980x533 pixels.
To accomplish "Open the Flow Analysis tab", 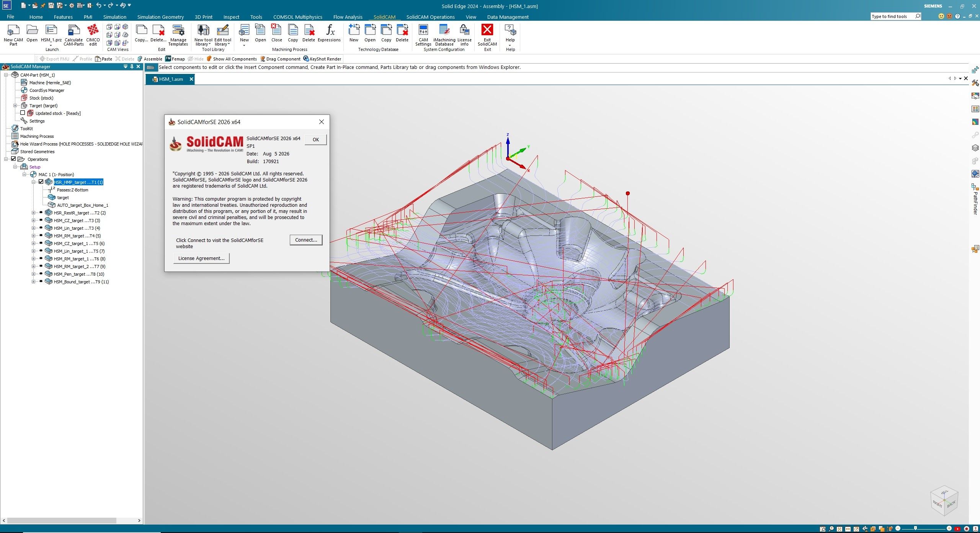I will click(348, 17).
